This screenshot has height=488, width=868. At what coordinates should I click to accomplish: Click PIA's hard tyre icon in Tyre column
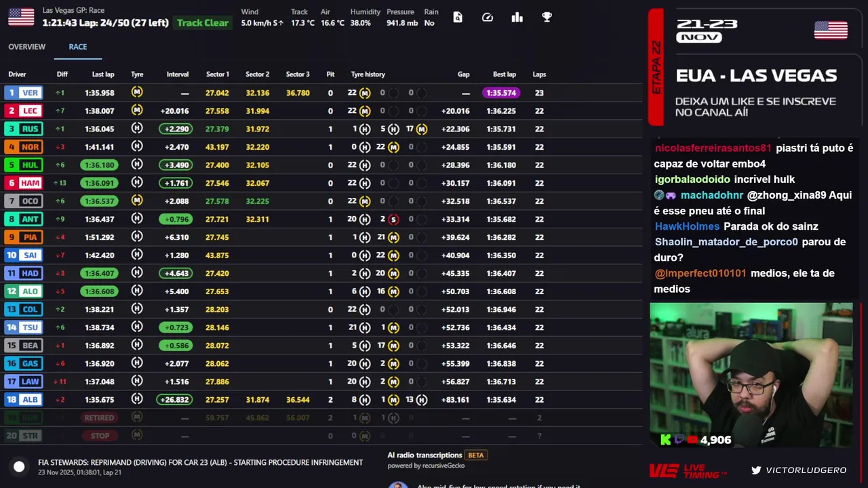coord(137,237)
